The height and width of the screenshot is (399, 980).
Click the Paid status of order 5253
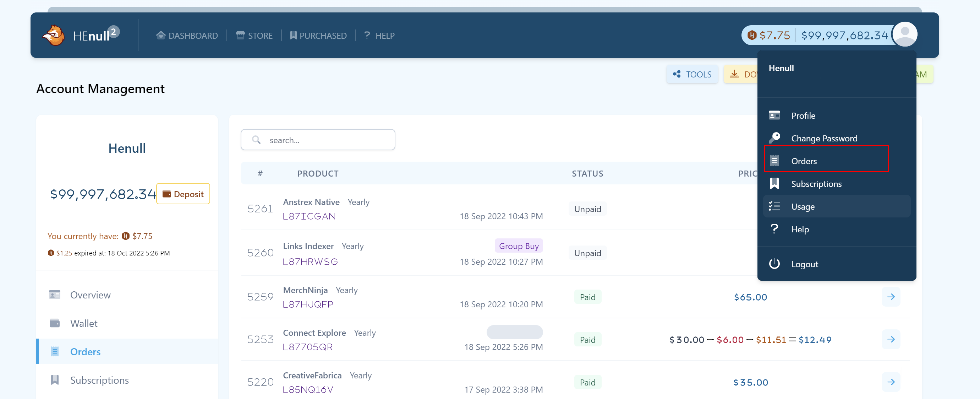tap(587, 340)
